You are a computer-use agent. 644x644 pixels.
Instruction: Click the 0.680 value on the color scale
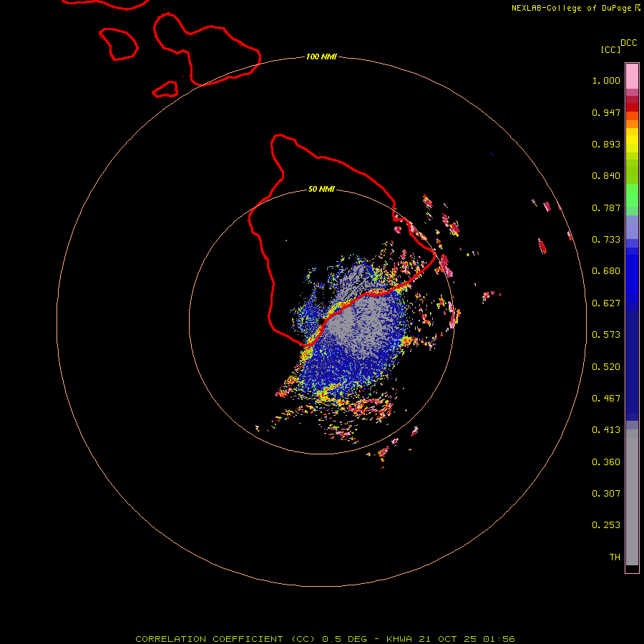click(x=606, y=271)
